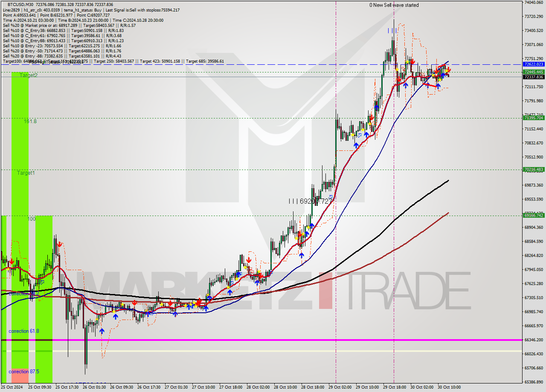Click the 68584.590 price axis label

click(534, 242)
